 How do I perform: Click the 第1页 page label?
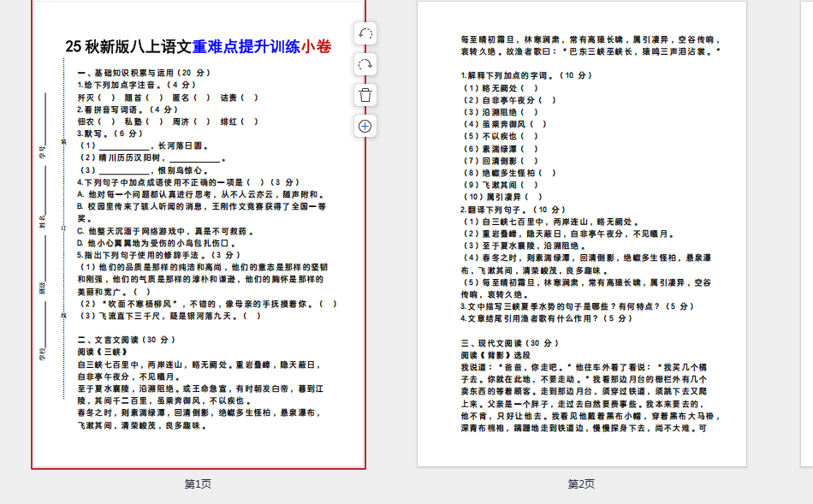(x=198, y=484)
